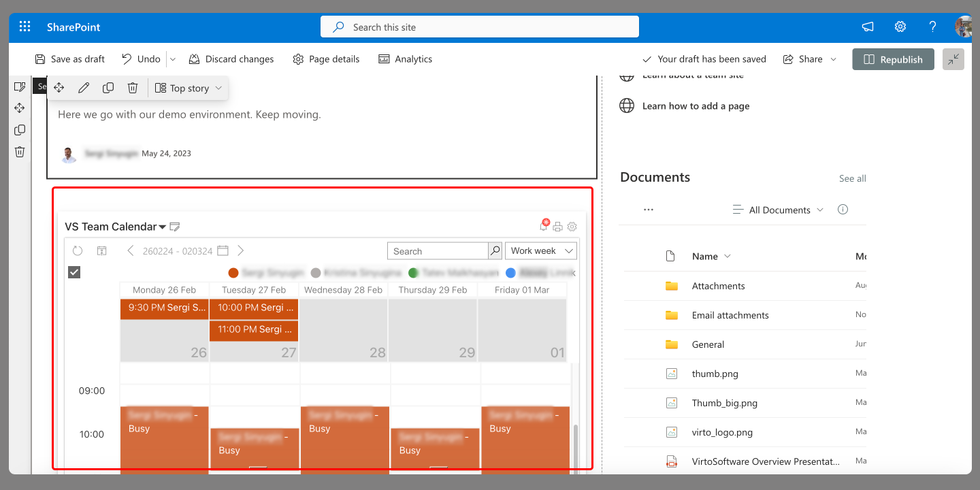Image resolution: width=980 pixels, height=490 pixels.
Task: Open date picker icon next to 260224 - 020324
Action: (223, 250)
